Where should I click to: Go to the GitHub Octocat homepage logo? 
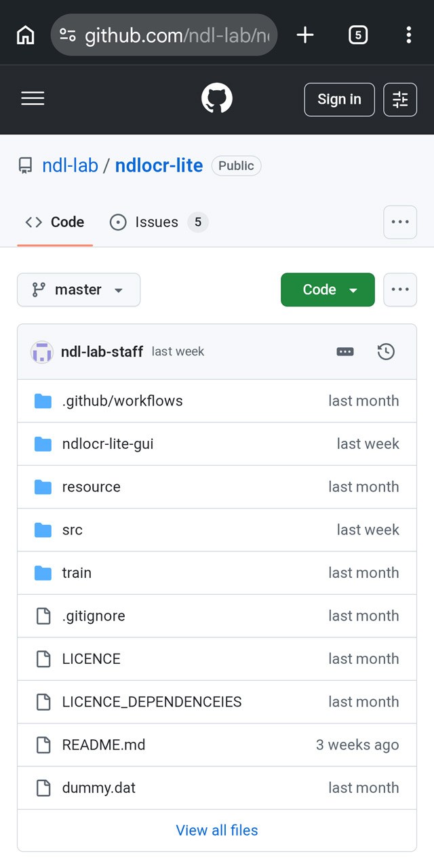(x=217, y=99)
